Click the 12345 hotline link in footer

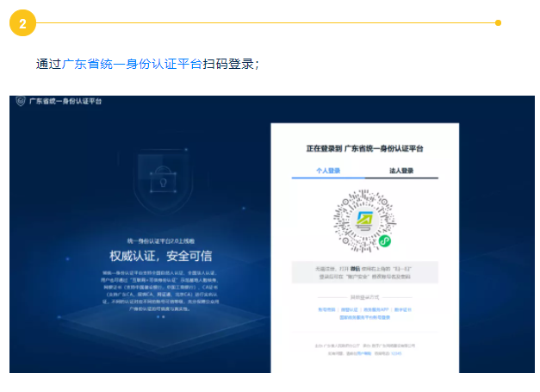[396, 353]
